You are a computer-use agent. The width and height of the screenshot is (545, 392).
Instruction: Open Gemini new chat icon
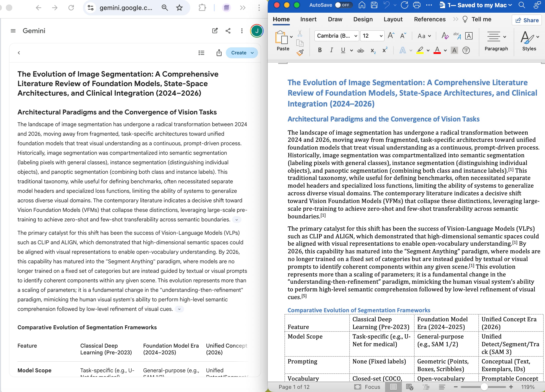215,31
